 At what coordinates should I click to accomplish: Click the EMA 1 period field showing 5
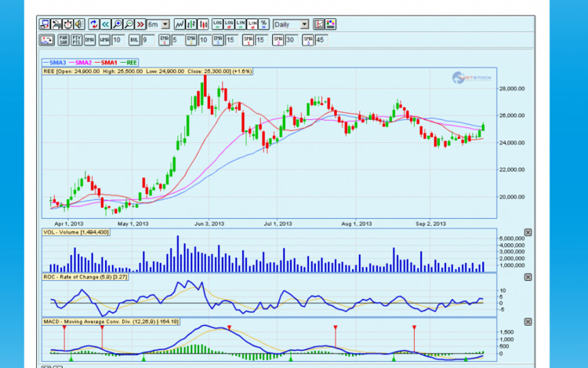click(178, 40)
